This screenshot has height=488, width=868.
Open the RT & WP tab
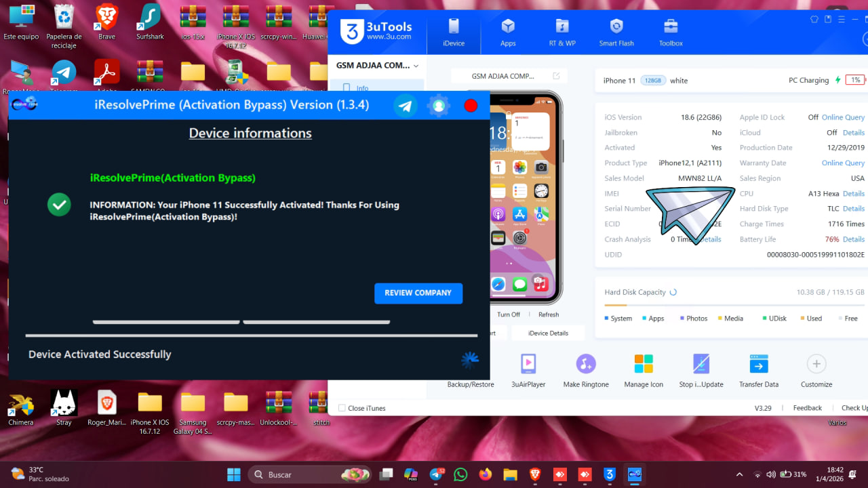(562, 33)
